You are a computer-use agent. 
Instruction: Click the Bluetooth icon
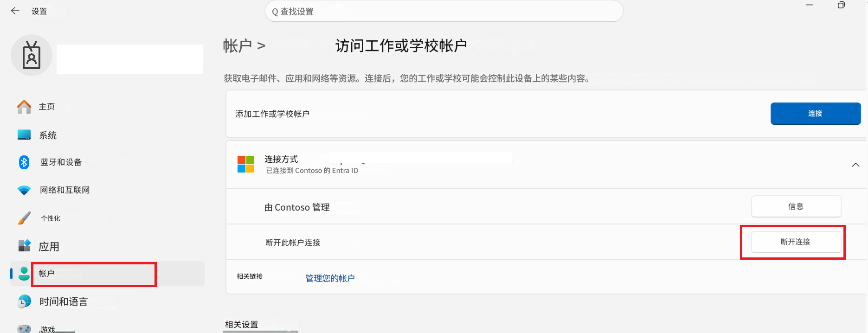pyautogui.click(x=24, y=162)
